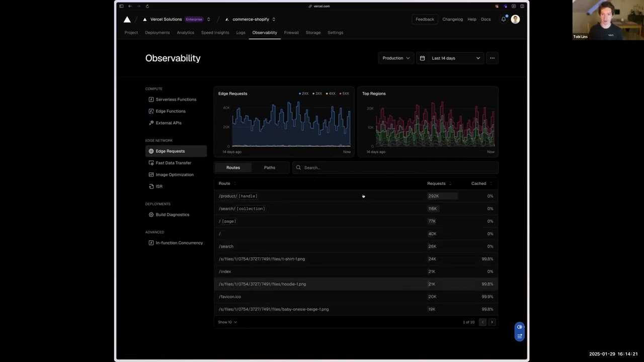Switch to the Paths tab
The width and height of the screenshot is (644, 362).
(x=270, y=167)
